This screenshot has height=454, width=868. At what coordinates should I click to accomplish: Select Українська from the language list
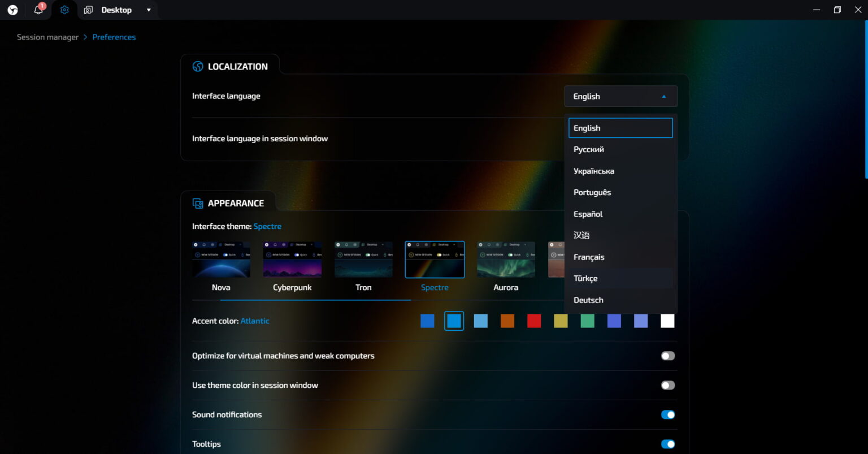593,171
